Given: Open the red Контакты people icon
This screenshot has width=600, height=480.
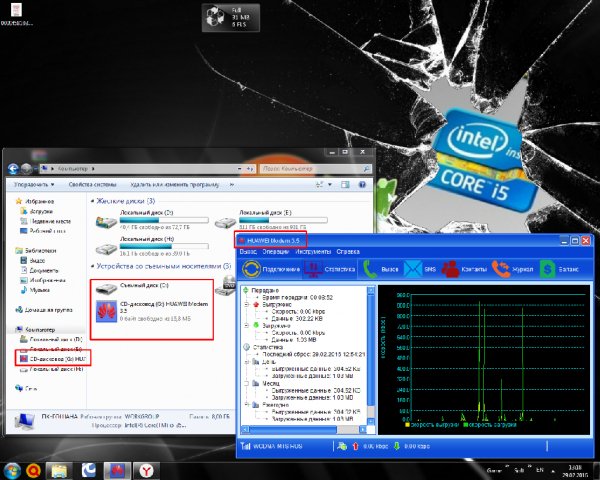Looking at the screenshot, I should click(x=450, y=269).
